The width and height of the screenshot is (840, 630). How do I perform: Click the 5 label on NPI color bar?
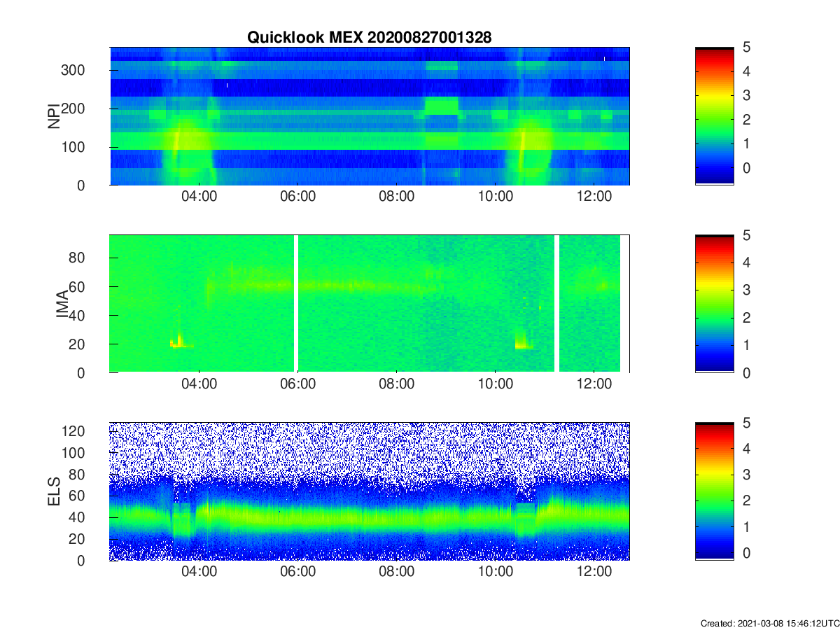coord(746,48)
